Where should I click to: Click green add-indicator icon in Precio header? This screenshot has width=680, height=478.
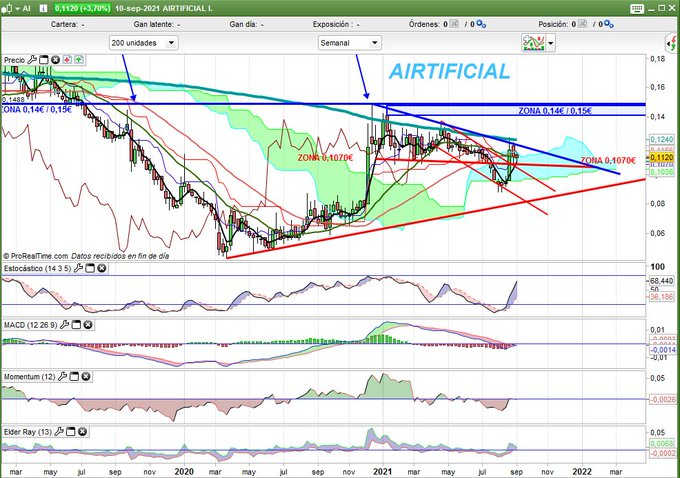tap(79, 60)
